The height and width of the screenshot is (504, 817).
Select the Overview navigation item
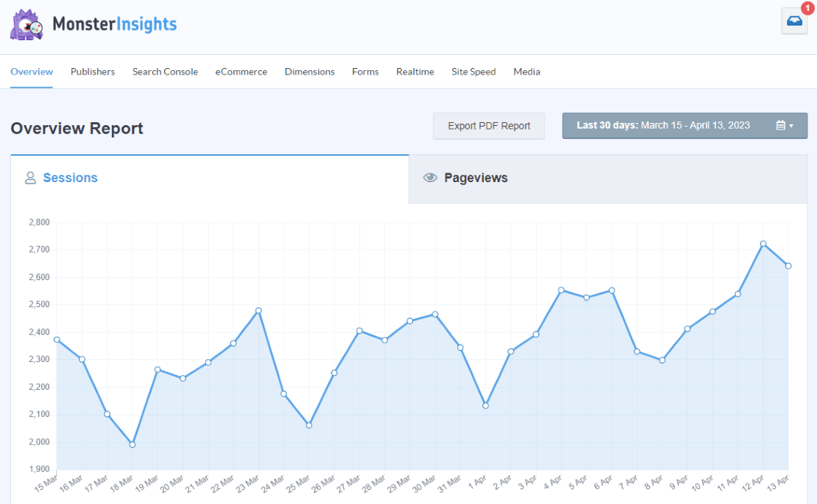point(31,72)
